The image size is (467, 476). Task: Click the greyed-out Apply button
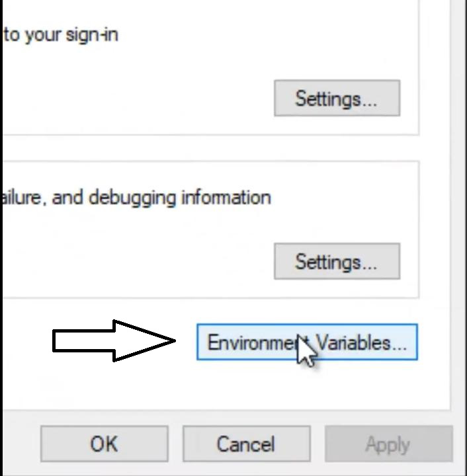(388, 444)
